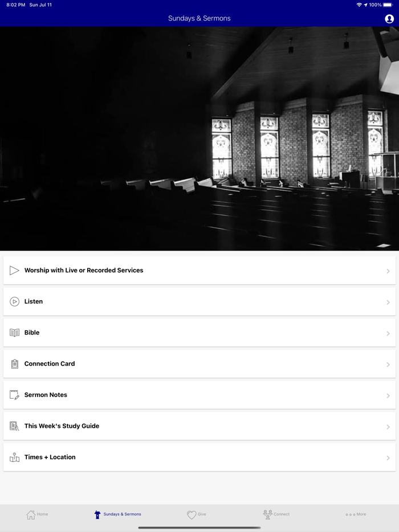The height and width of the screenshot is (532, 399).
Task: Open Sermon Notes
Action: tap(199, 395)
